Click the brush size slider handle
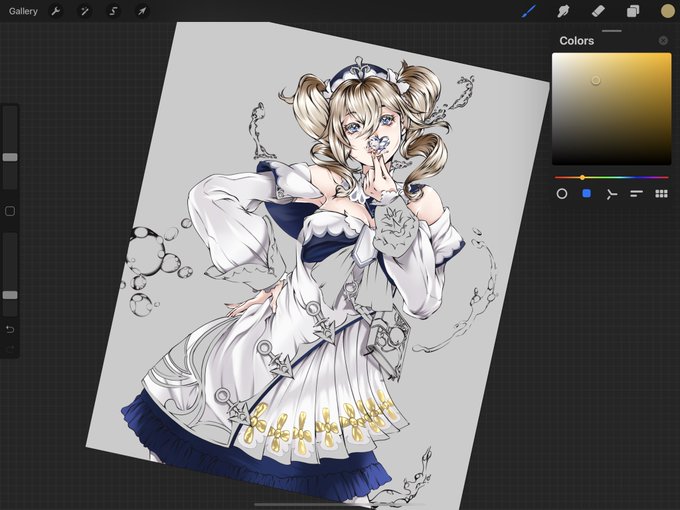The width and height of the screenshot is (680, 510). click(x=10, y=157)
